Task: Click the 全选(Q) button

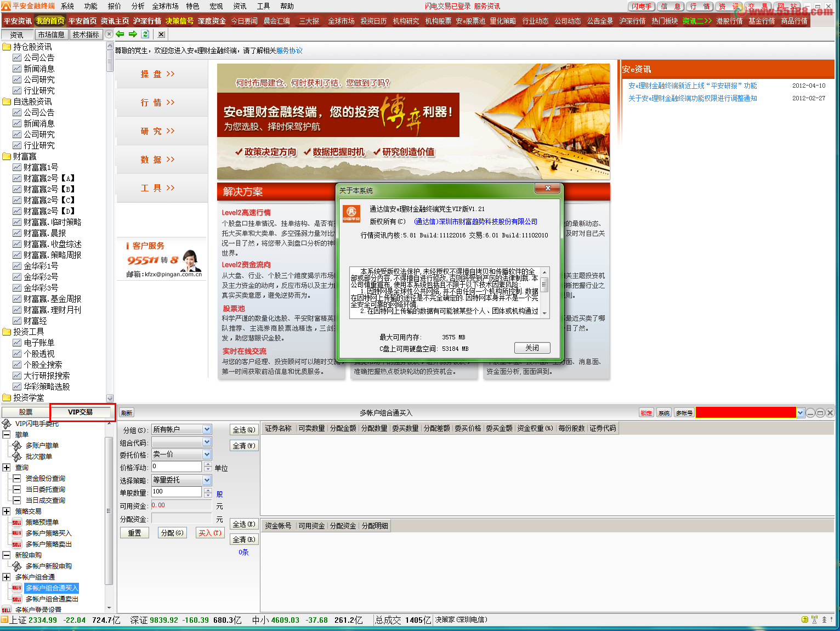Action: (x=244, y=430)
